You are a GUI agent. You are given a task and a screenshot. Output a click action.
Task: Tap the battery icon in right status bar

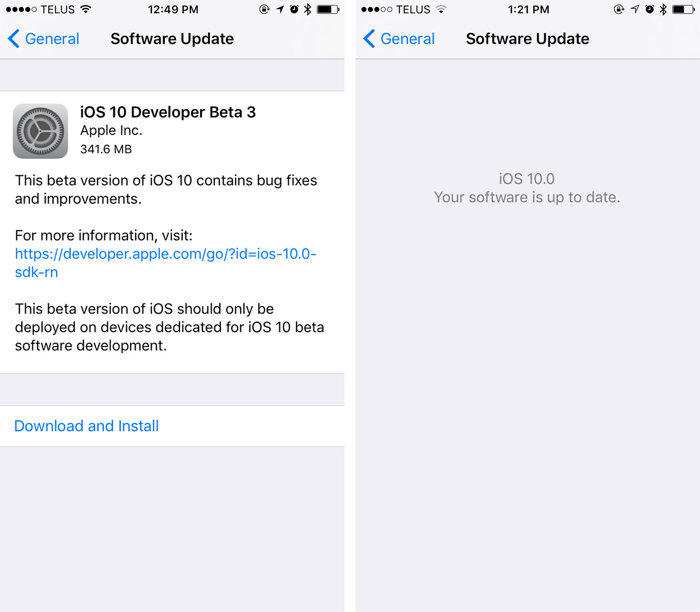pos(684,9)
